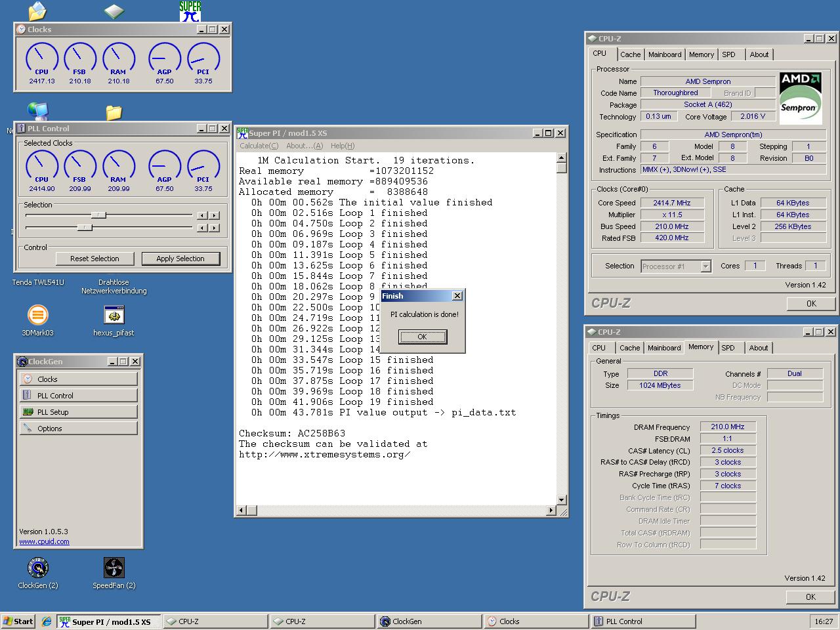The height and width of the screenshot is (630, 840).
Task: Open the hexus_pifast desktop icon
Action: coord(114,315)
